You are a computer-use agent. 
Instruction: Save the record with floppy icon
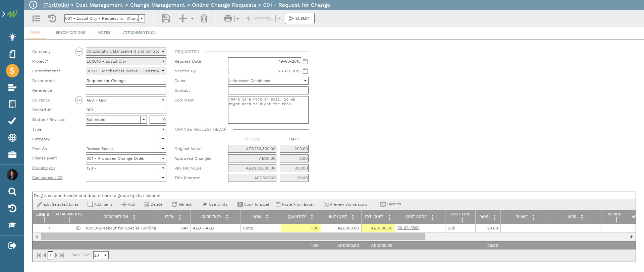pos(166,18)
